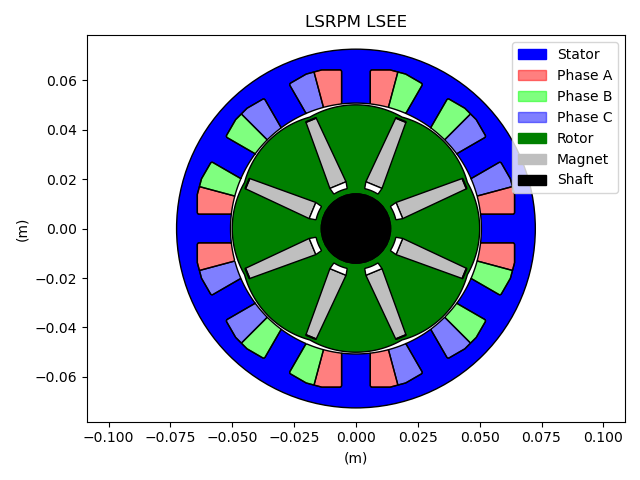Click the x-axis tick label 0.000
Viewport: 640px width, 480px height.
point(356,437)
